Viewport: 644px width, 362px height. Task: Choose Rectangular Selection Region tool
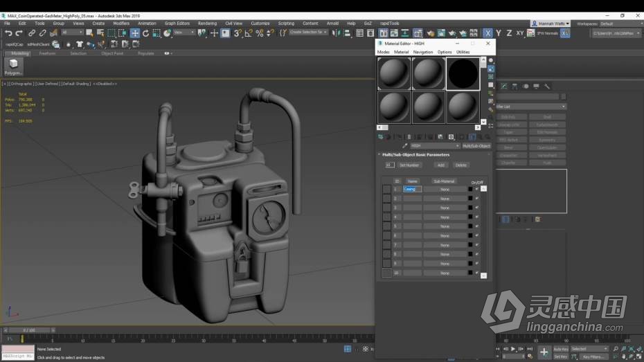tap(111, 33)
